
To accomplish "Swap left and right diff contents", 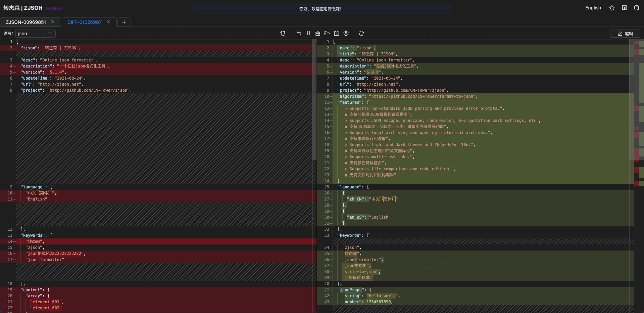I will pyautogui.click(x=299, y=33).
